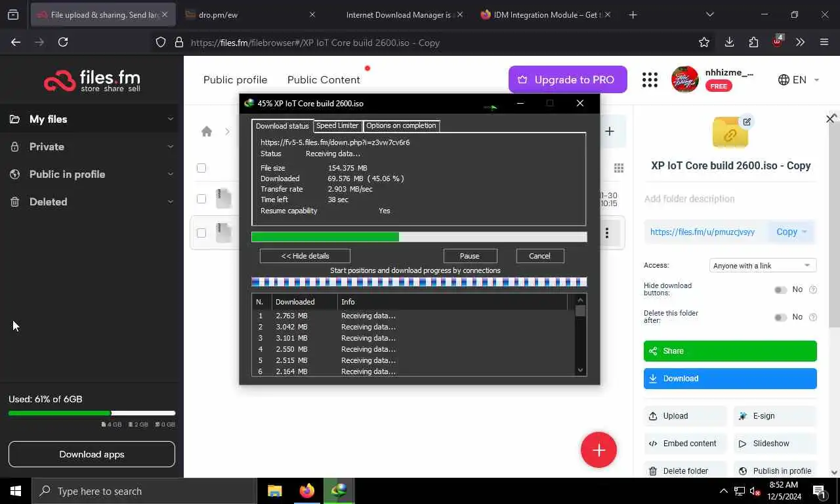Switch to Options on completion tab
This screenshot has width=840, height=504.
tap(401, 125)
